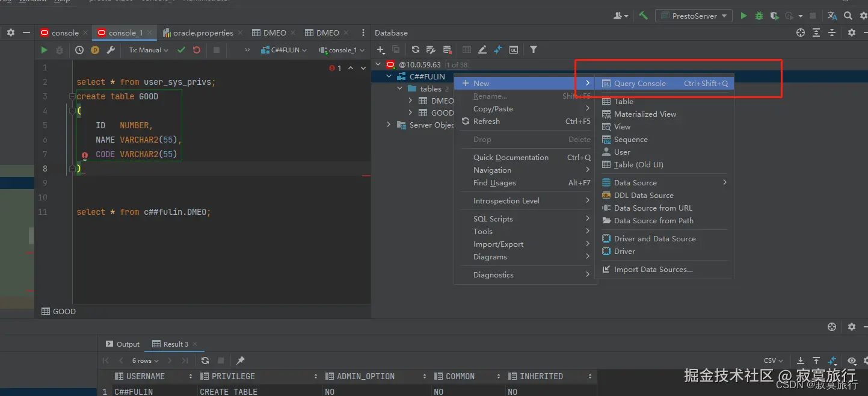Expand the Server Objects tree node
This screenshot has height=396, width=868.
pyautogui.click(x=389, y=125)
